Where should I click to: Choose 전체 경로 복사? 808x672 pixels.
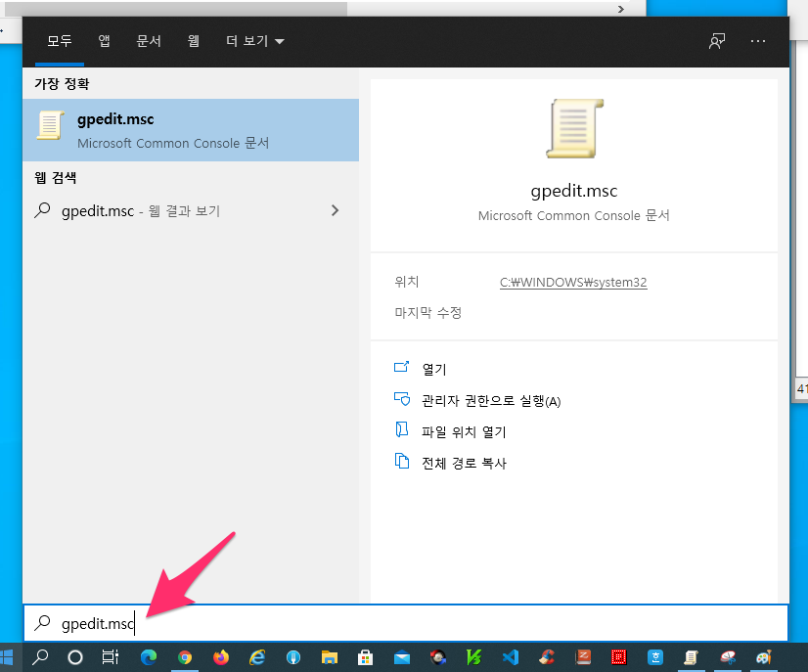464,463
